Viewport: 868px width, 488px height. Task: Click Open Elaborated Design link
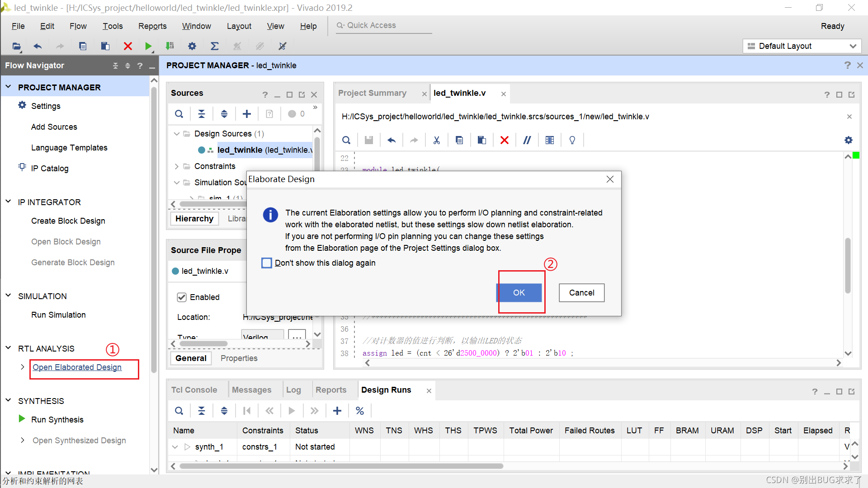(x=77, y=367)
